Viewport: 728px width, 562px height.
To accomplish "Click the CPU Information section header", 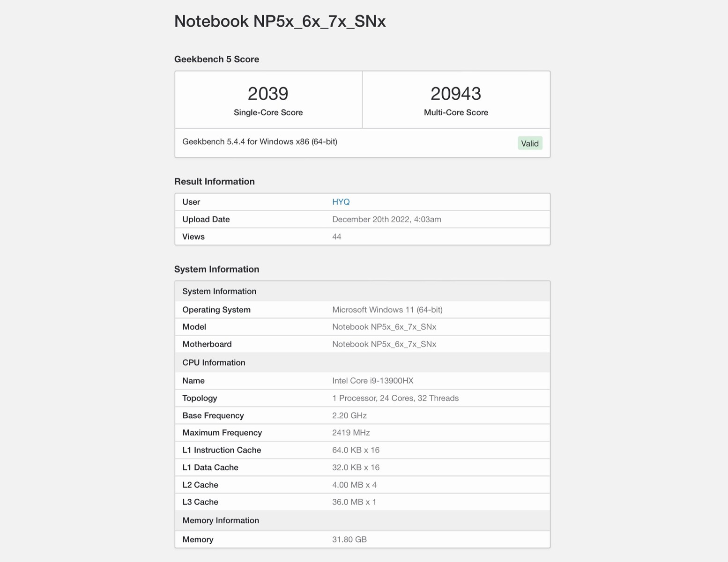I will point(362,362).
